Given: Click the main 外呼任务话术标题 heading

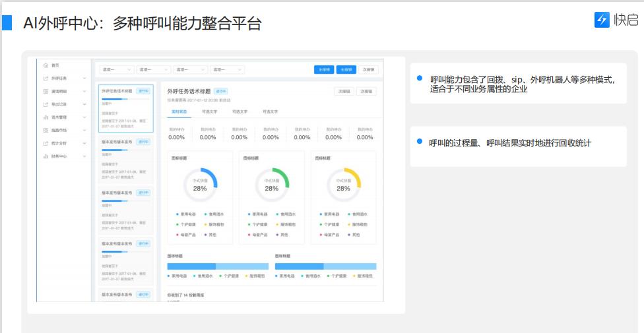Looking at the screenshot, I should 189,91.
